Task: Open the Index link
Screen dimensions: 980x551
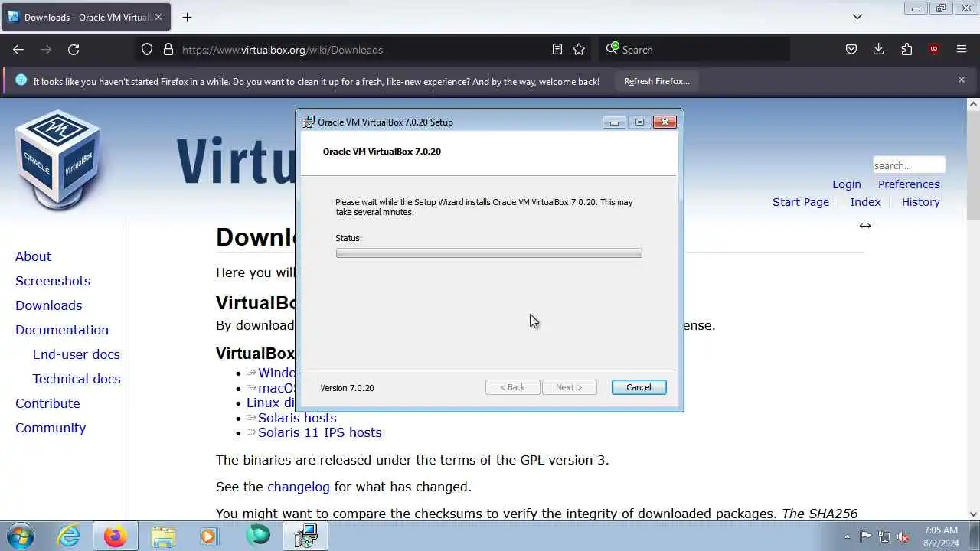Action: coord(866,202)
